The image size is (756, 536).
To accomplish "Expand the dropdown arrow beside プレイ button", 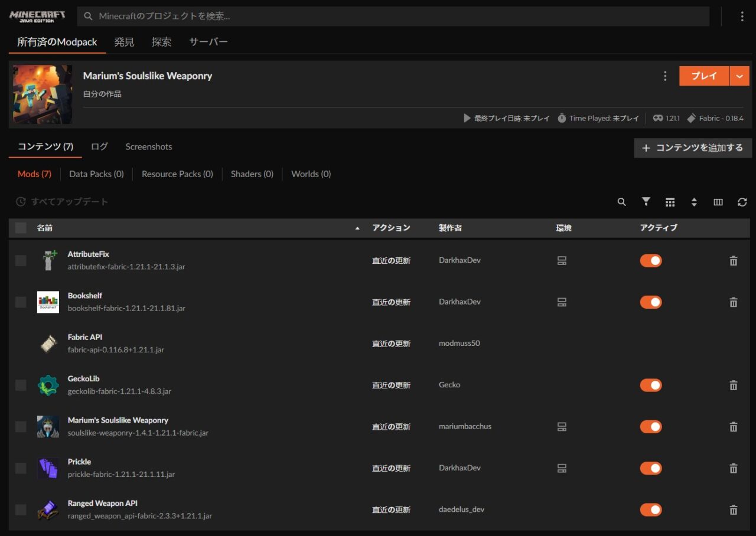I will tap(739, 76).
